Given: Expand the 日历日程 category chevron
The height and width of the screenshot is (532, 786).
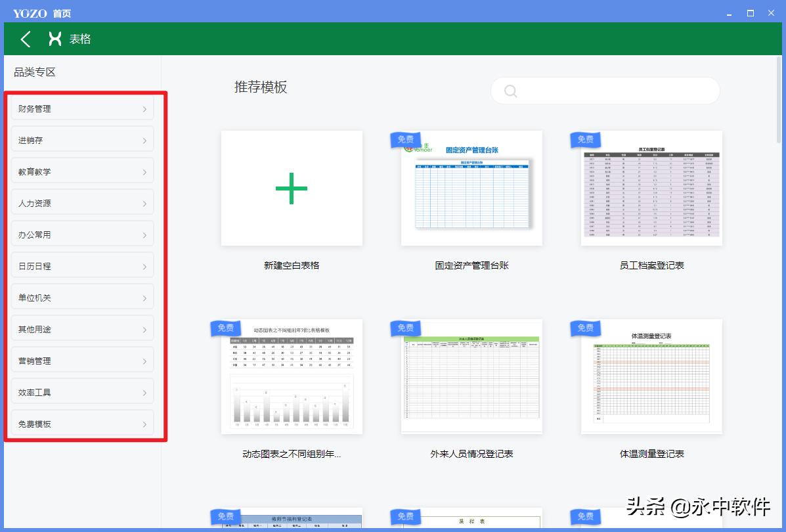Looking at the screenshot, I should 145,265.
